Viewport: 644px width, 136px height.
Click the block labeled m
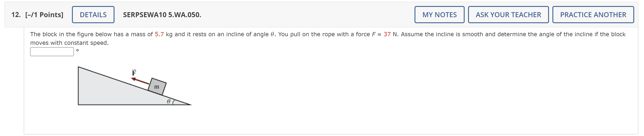[157, 87]
